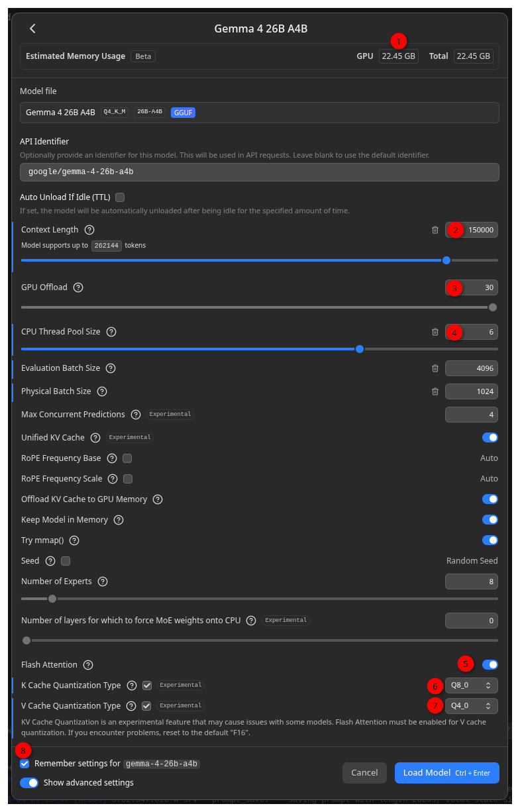Open help icon for CPU Thread Pool Size
This screenshot has height=812, width=520.
click(x=111, y=332)
